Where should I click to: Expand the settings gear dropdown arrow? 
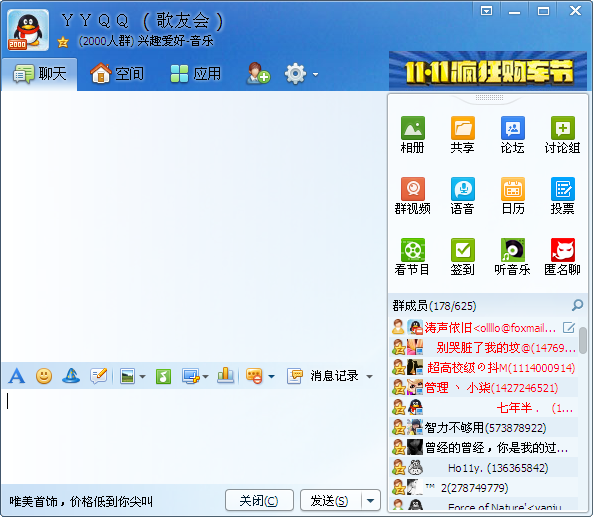(315, 75)
